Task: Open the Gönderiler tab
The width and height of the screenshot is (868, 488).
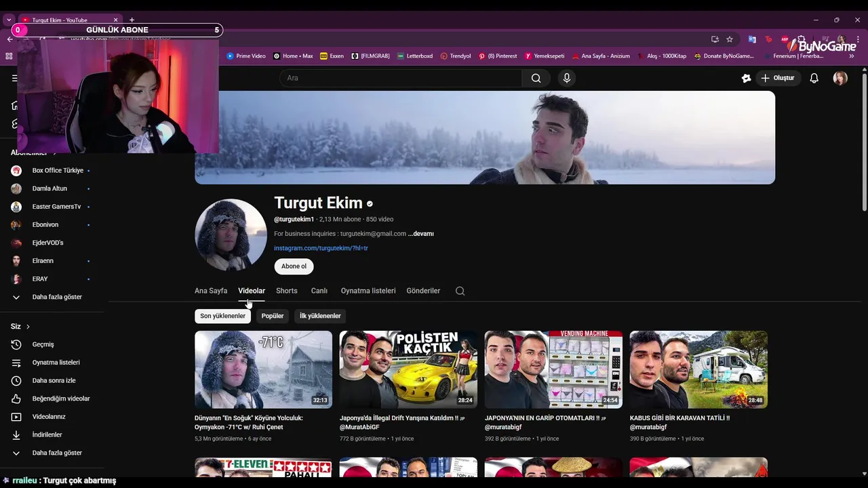Action: pyautogui.click(x=423, y=291)
